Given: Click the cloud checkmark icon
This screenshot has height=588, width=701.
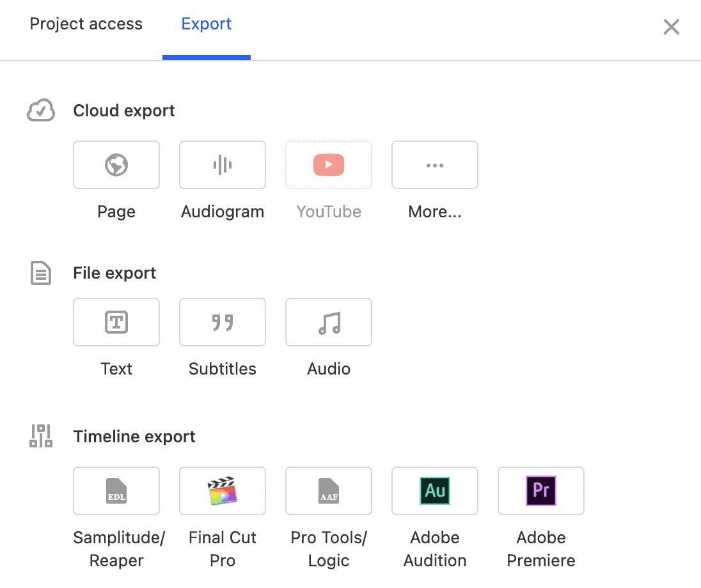Looking at the screenshot, I should click(41, 111).
